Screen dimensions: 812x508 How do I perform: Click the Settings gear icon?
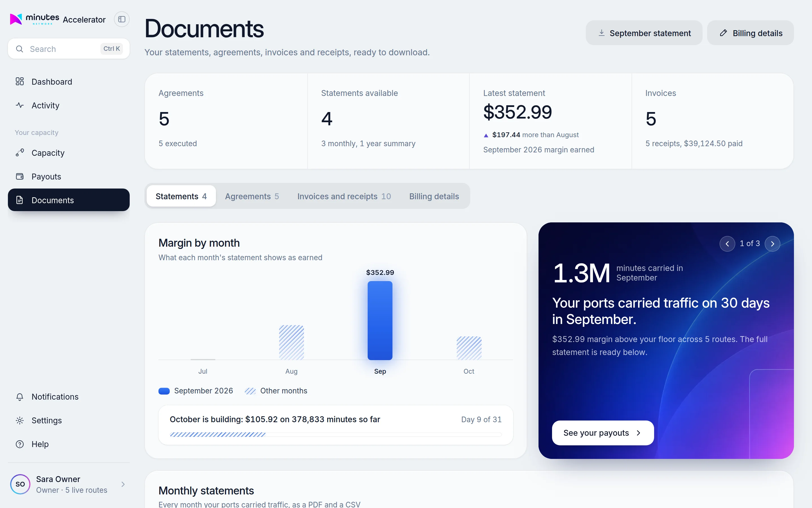click(20, 420)
